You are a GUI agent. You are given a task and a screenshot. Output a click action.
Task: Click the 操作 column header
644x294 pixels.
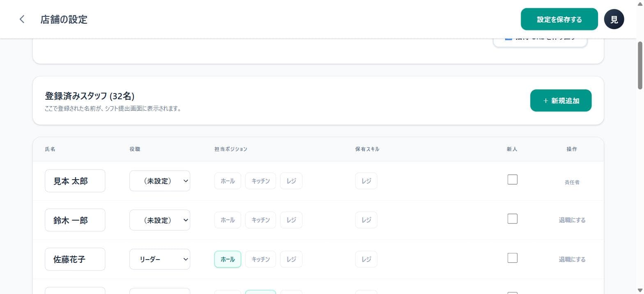click(572, 149)
